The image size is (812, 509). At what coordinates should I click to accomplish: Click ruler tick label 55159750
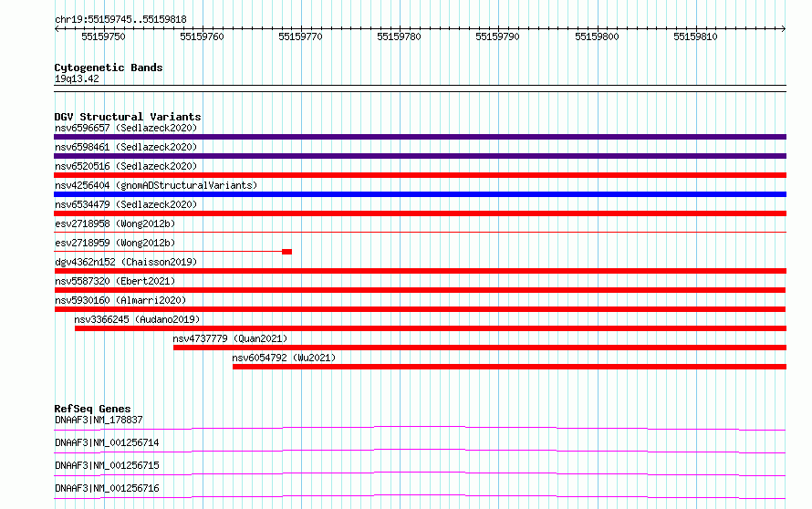(x=104, y=36)
